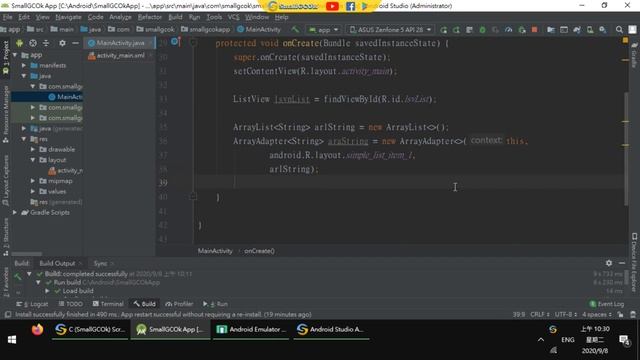The height and width of the screenshot is (360, 640).
Task: Toggle the Layout Captures tool window
Action: [6, 180]
